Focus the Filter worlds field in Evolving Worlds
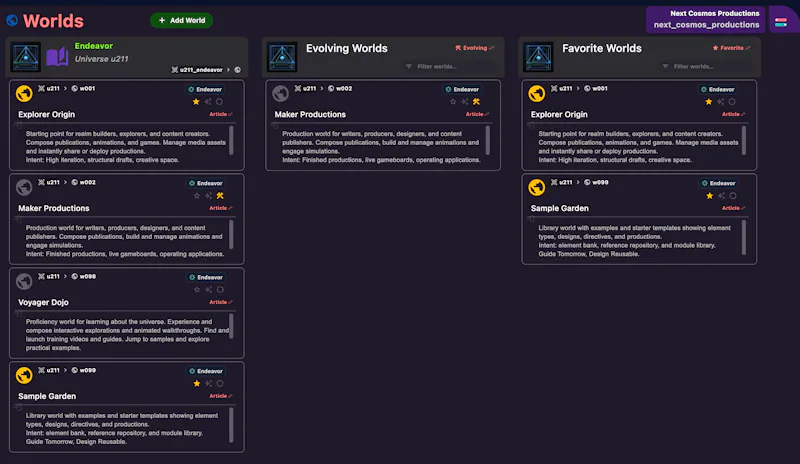The width and height of the screenshot is (800, 464). pyautogui.click(x=453, y=66)
